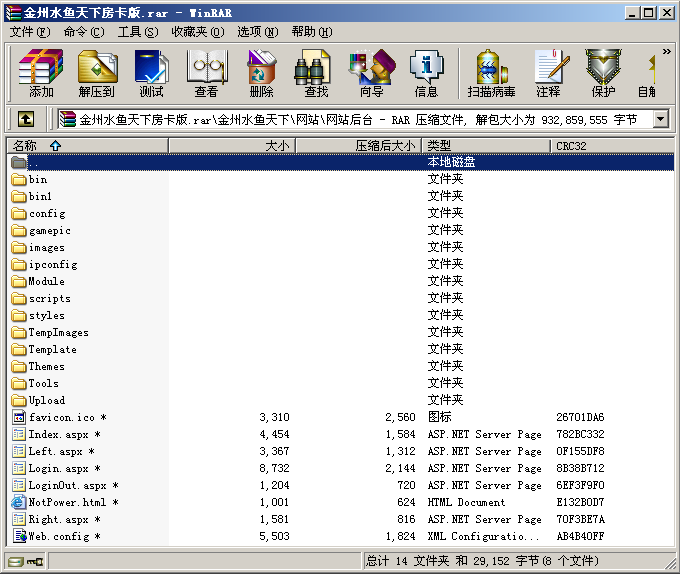Click the 删除 (Delete) toolbar icon
680x574 pixels.
[x=261, y=73]
